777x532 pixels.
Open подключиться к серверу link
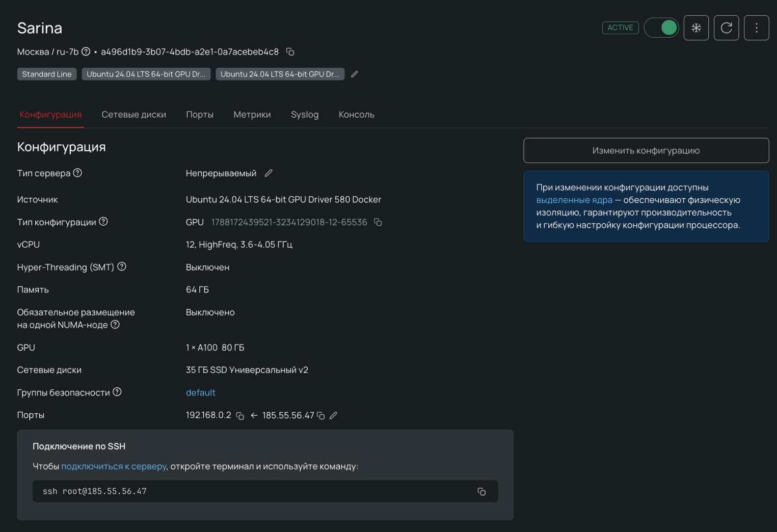(x=114, y=466)
